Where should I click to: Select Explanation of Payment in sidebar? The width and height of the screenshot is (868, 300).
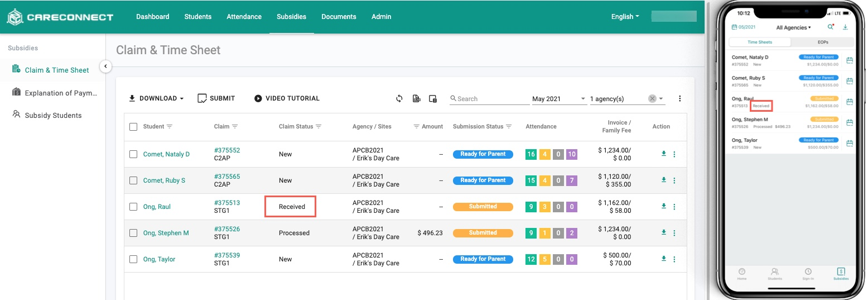tap(54, 93)
